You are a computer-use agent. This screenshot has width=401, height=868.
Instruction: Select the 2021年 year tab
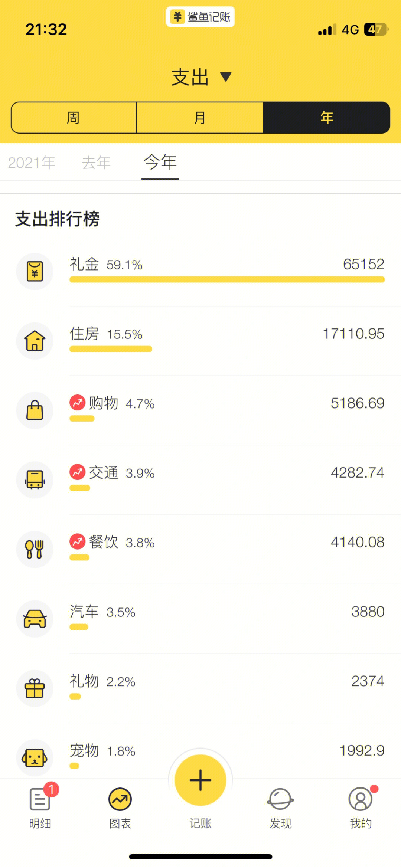click(x=32, y=163)
